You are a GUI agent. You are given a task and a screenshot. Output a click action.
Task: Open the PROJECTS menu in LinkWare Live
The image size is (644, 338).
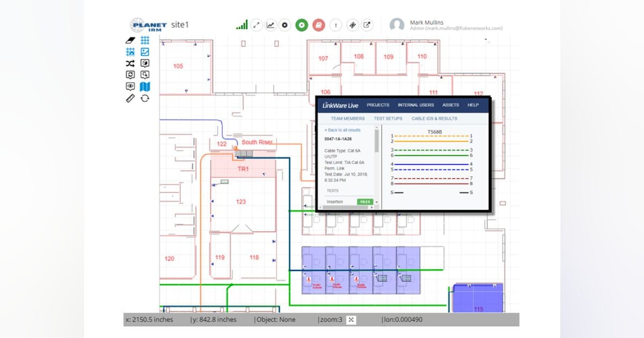click(378, 105)
